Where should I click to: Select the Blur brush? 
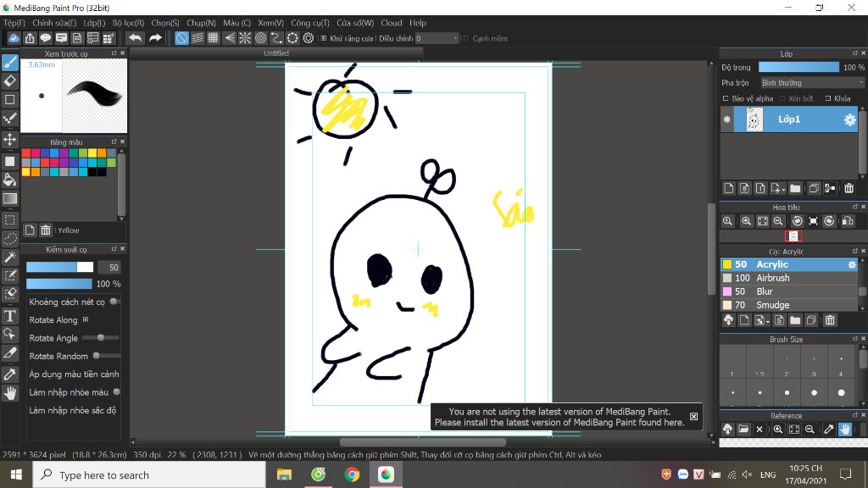[x=789, y=291]
